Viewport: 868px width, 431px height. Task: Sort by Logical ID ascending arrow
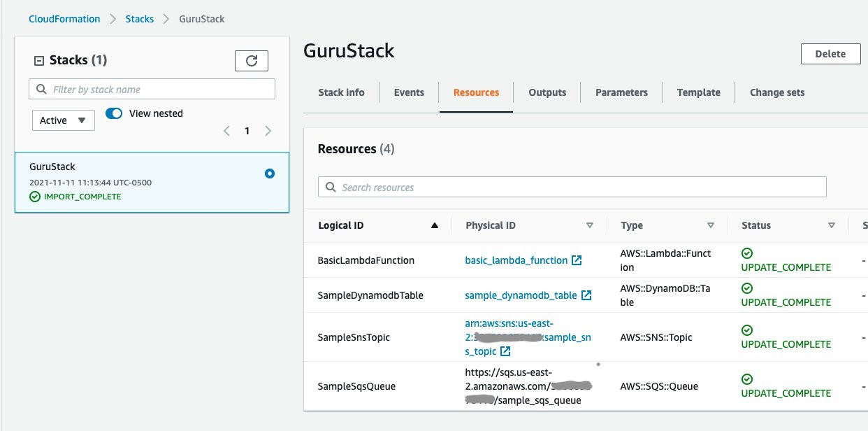tap(435, 225)
